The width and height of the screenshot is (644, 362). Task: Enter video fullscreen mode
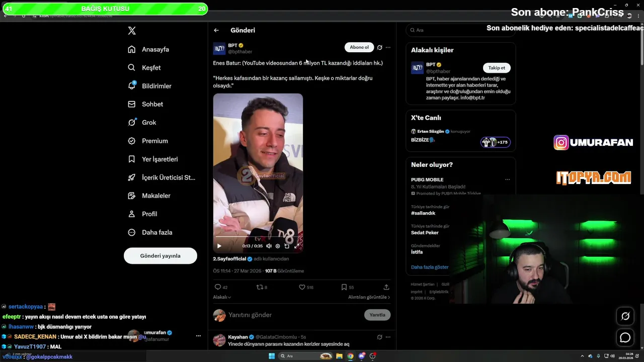point(296,246)
